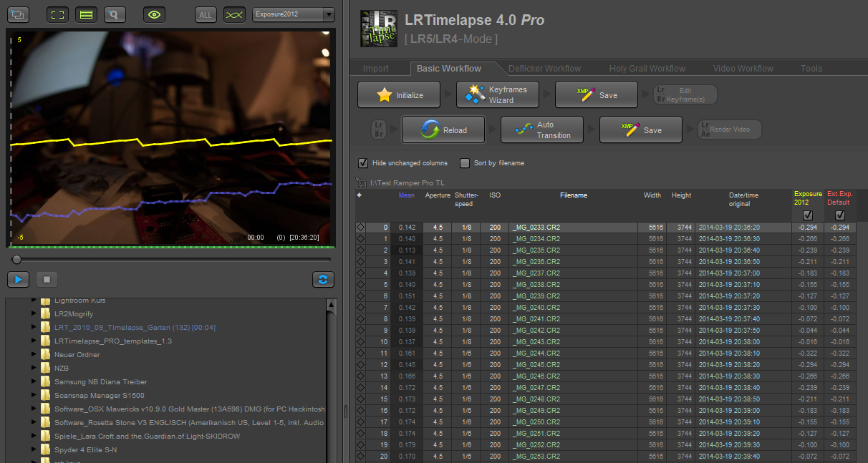The height and width of the screenshot is (463, 868).
Task: Enable Sort by filename checkbox
Action: [465, 163]
